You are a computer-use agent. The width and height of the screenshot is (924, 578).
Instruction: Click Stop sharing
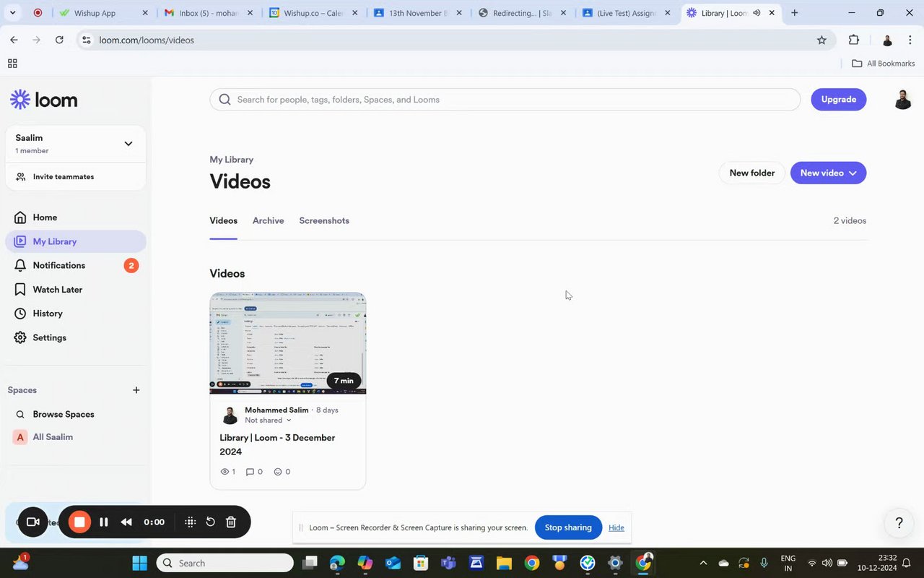[568, 527]
